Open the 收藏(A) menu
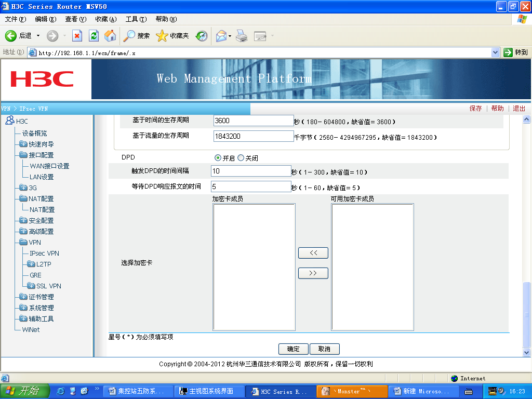The height and width of the screenshot is (399, 532). (105, 19)
